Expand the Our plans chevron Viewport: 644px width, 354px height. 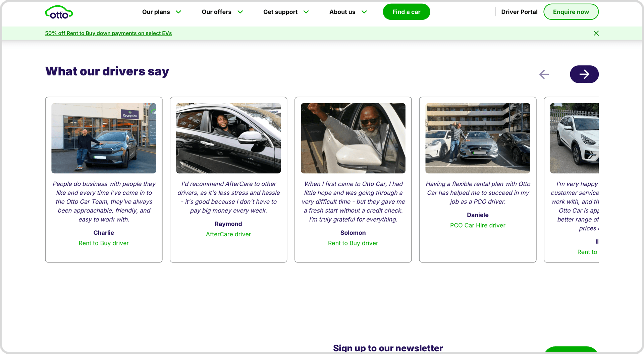click(x=178, y=12)
